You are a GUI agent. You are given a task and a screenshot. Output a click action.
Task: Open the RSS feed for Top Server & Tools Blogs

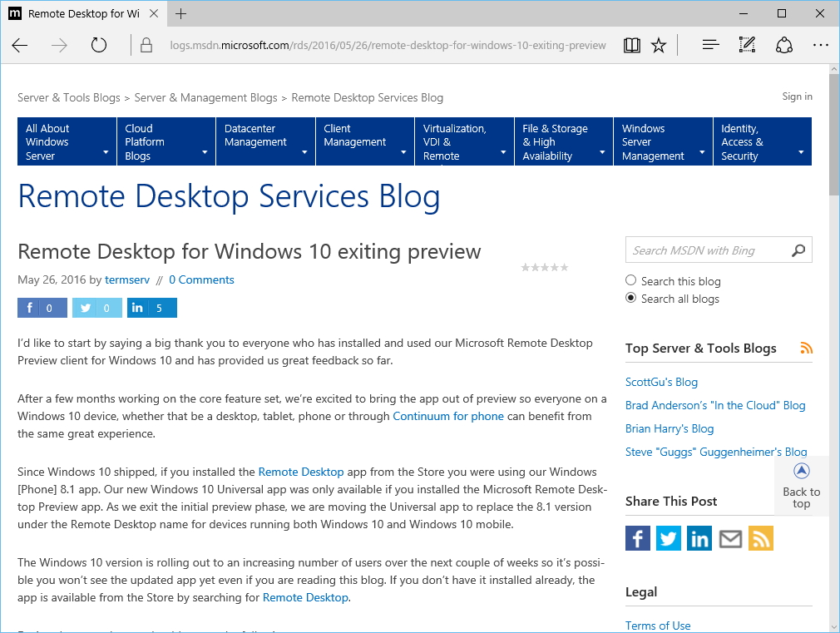tap(806, 348)
